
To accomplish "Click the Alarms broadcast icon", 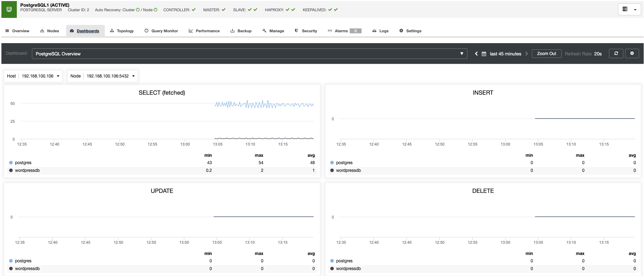I will point(330,31).
